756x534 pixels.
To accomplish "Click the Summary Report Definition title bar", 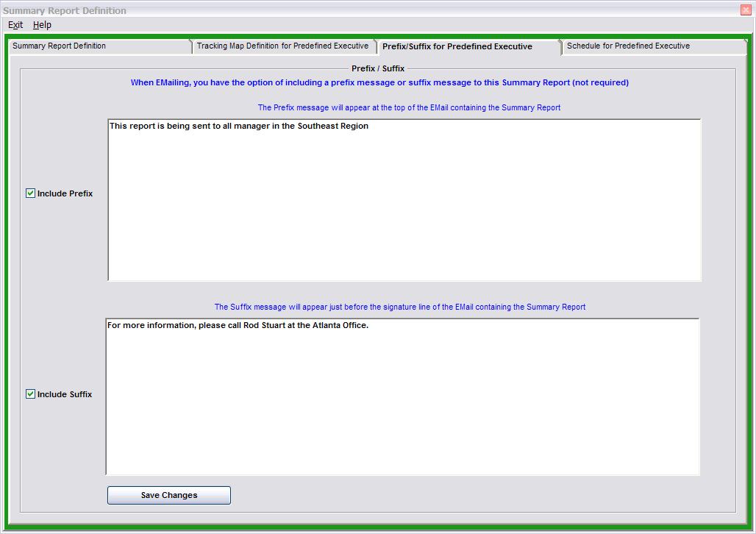I will [x=294, y=10].
